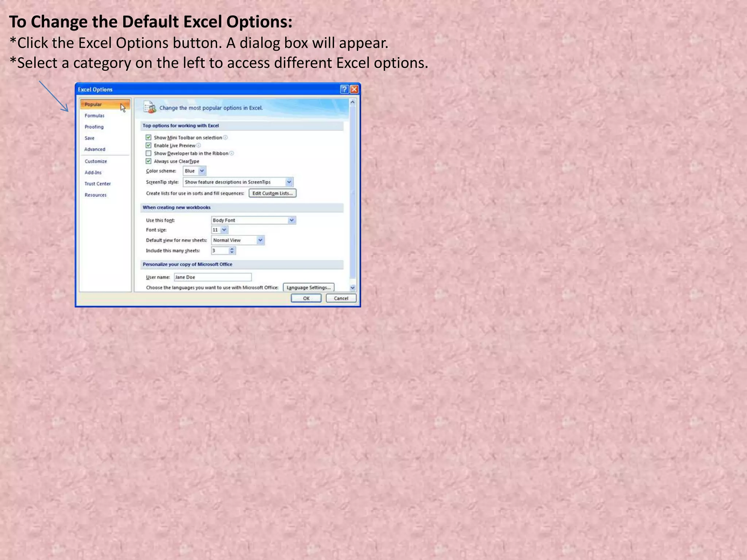Viewport: 747px width, 560px height.
Task: Click the Help question mark icon
Action: [344, 89]
